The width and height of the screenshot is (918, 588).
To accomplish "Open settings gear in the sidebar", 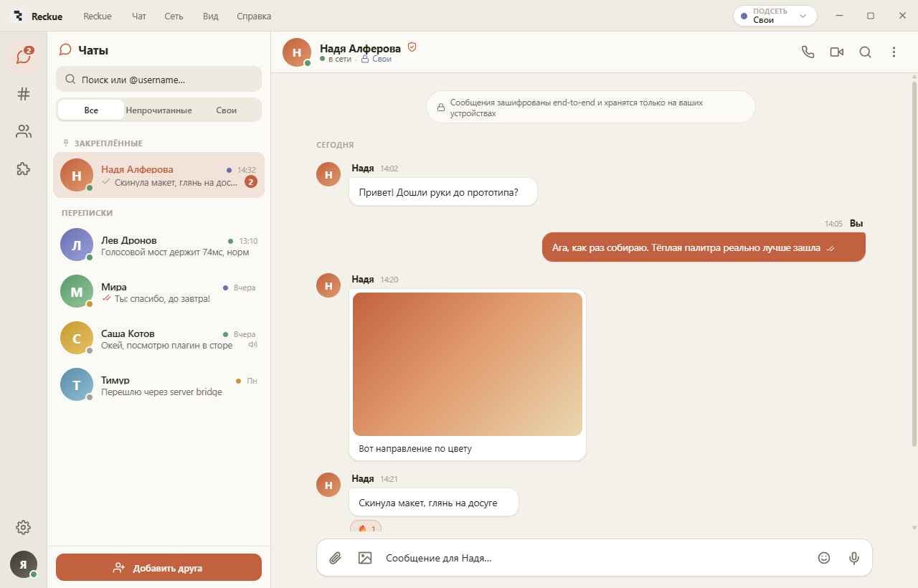I will point(24,528).
